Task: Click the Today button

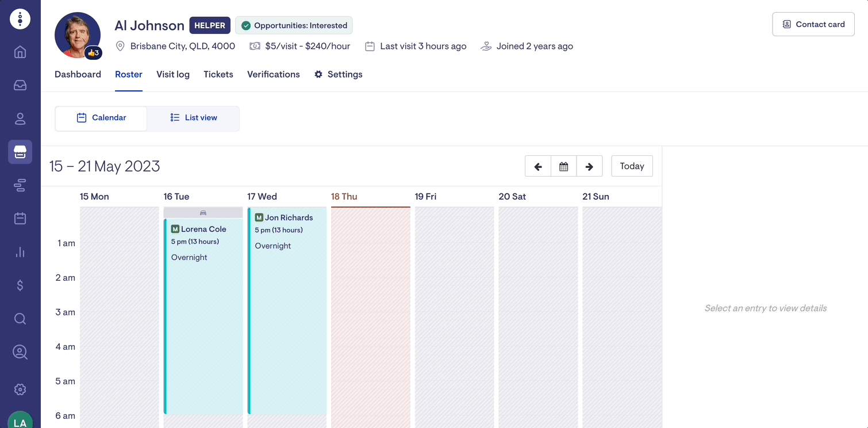Action: [x=632, y=166]
